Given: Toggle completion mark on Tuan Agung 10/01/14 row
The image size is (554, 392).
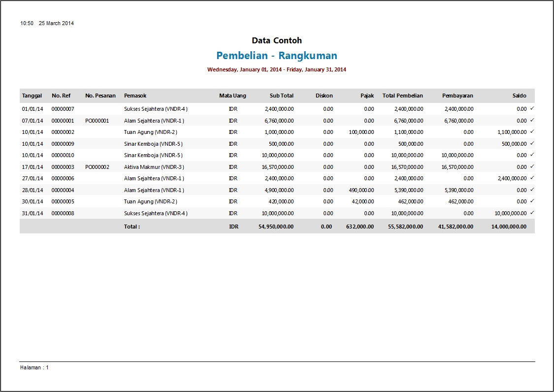Looking at the screenshot, I should click(x=531, y=132).
